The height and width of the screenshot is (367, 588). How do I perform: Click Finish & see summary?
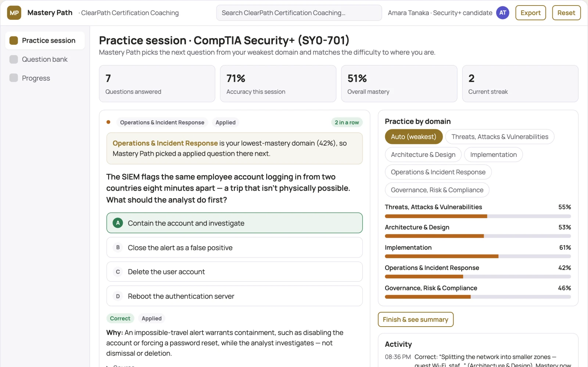[416, 320]
